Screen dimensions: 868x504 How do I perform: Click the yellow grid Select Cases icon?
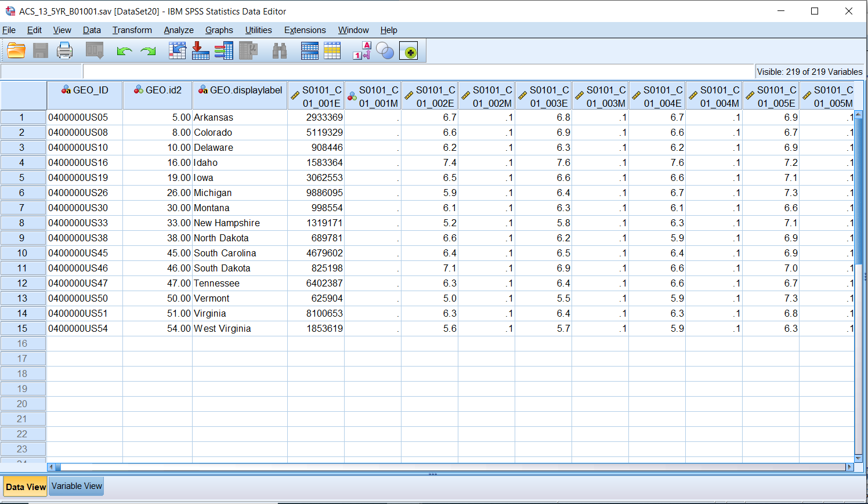click(332, 51)
